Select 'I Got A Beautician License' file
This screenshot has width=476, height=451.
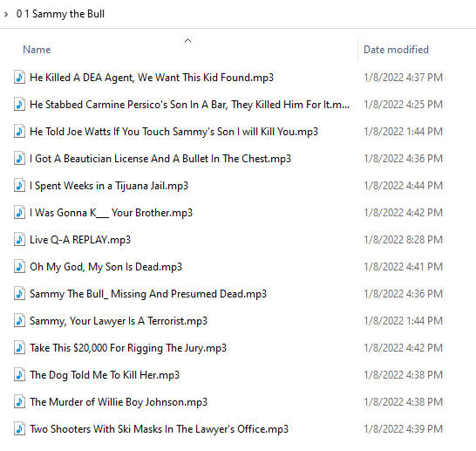click(x=160, y=159)
